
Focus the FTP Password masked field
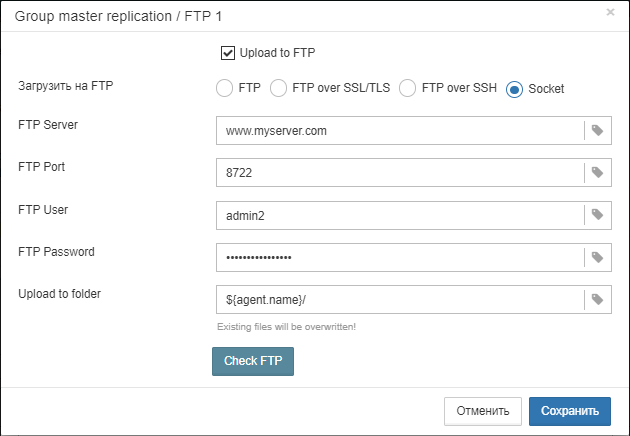click(400, 257)
